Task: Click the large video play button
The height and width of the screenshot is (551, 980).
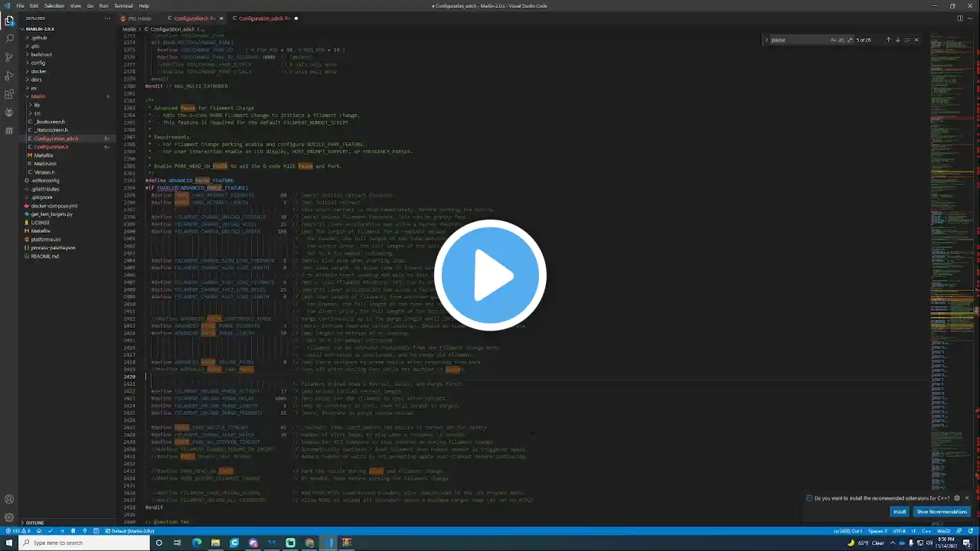Action: pyautogui.click(x=490, y=275)
